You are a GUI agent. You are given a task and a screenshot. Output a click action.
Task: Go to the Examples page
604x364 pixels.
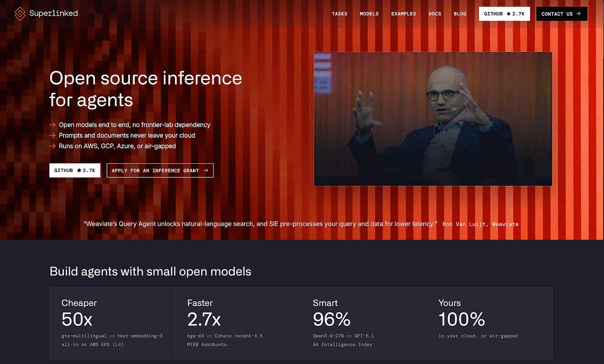[404, 14]
